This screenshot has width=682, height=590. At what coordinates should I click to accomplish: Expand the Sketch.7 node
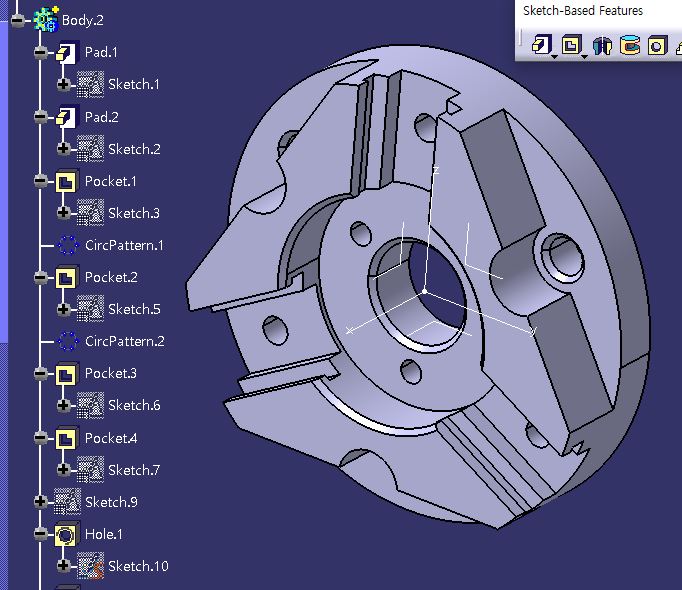[x=64, y=469]
